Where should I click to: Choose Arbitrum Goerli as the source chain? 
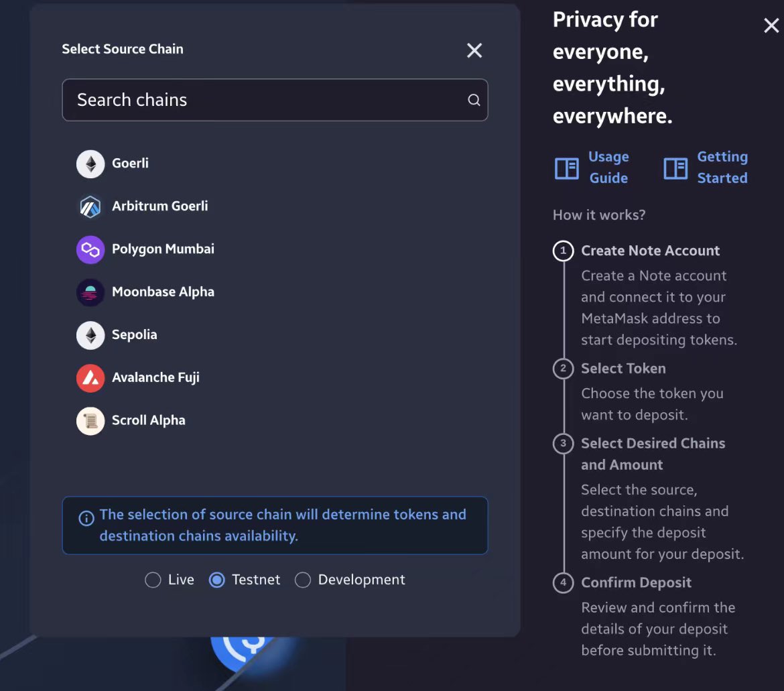[x=275, y=206]
